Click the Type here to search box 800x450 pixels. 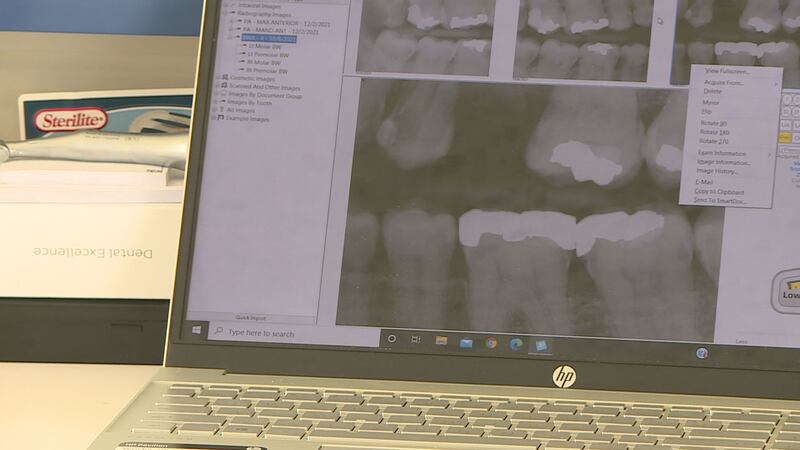(280, 333)
